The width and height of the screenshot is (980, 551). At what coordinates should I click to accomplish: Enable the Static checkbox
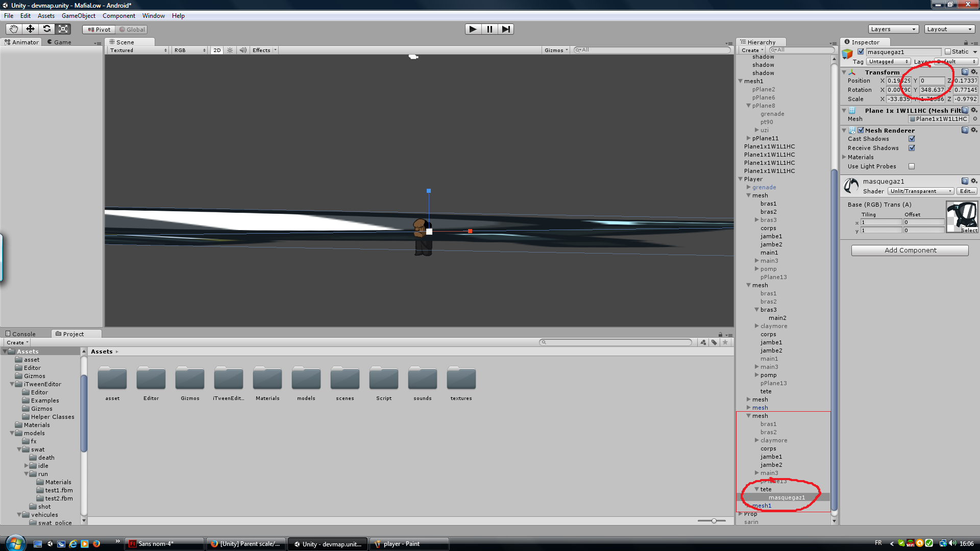[x=948, y=52]
